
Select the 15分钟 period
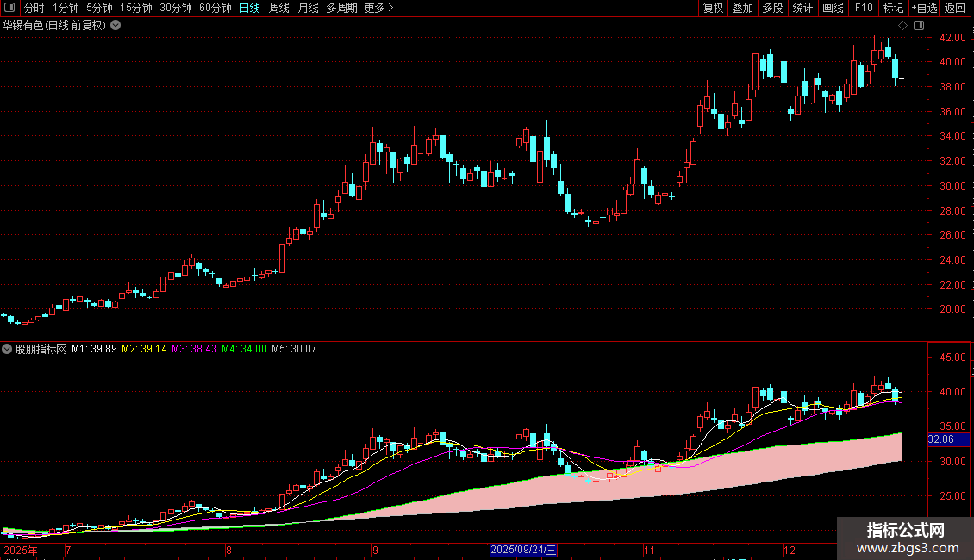pos(135,8)
